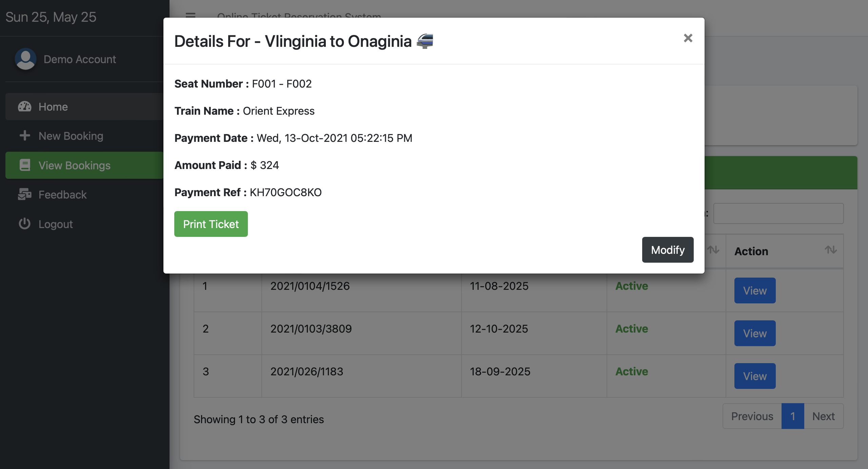Click the Home dashboard icon
This screenshot has width=868, height=469.
24,107
